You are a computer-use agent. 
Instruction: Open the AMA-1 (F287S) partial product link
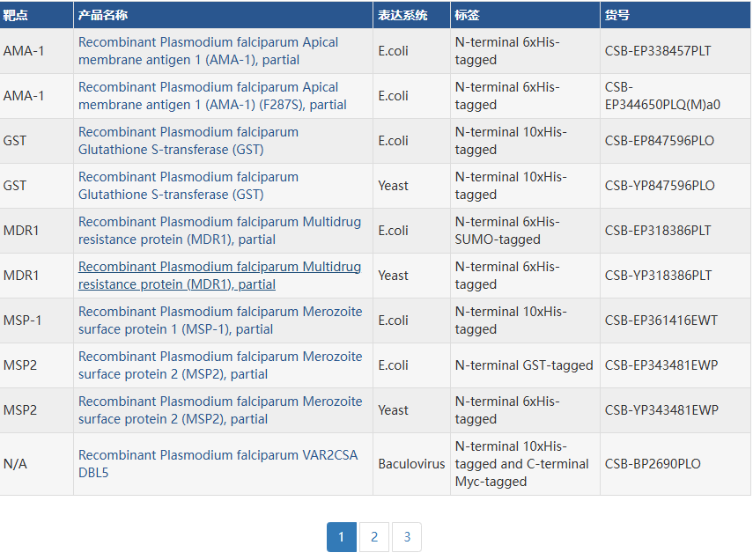(212, 96)
